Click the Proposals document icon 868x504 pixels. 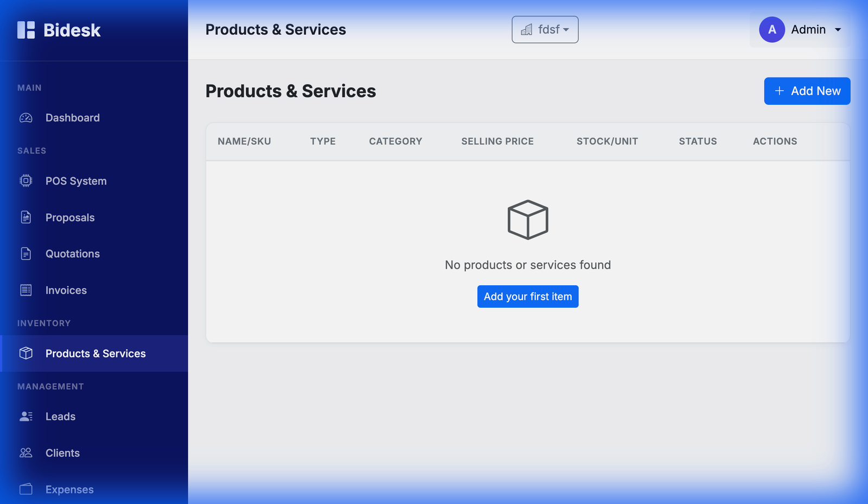click(25, 217)
